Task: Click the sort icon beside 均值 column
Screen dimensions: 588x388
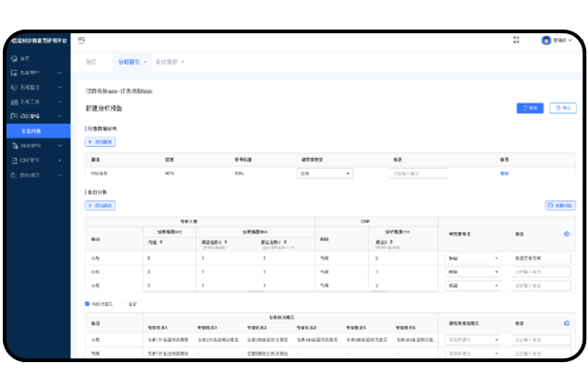Action: coord(161,242)
